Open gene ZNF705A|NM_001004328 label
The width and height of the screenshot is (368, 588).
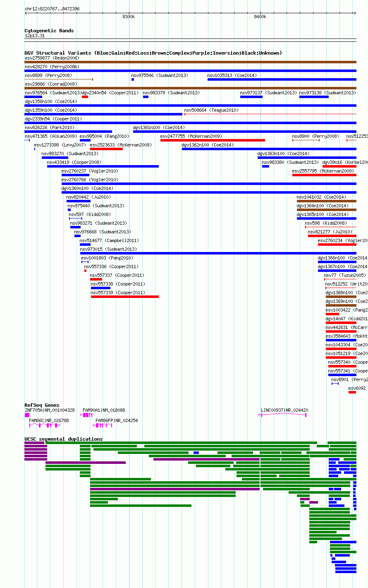[50, 410]
